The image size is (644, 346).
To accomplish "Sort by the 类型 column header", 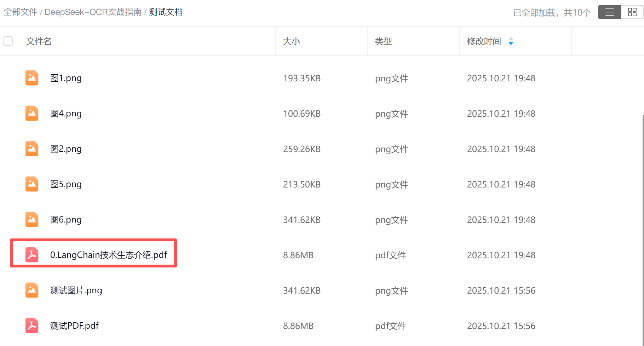I will coord(384,41).
